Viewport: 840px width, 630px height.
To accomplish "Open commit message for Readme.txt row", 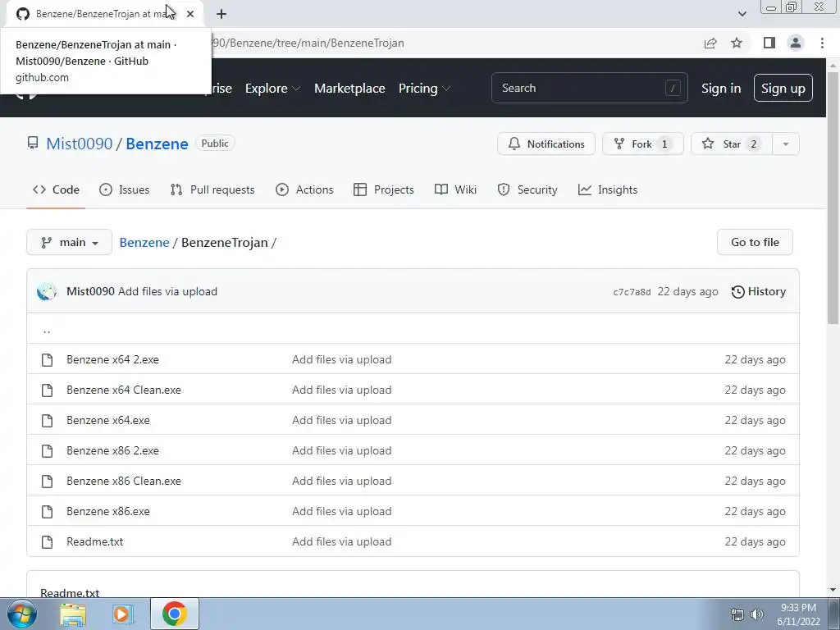I will point(342,541).
